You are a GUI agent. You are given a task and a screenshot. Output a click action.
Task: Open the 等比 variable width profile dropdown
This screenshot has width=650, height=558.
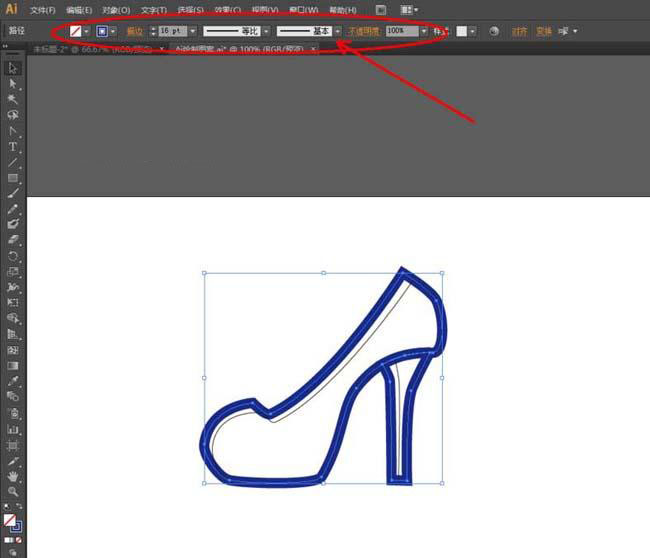click(x=266, y=31)
